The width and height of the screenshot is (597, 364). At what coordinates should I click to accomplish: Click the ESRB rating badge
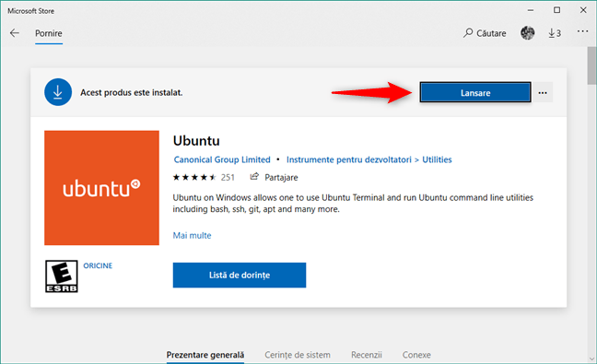pyautogui.click(x=62, y=276)
